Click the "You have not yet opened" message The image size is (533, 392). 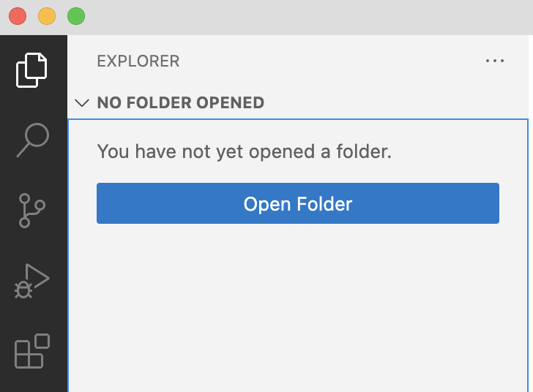245,152
